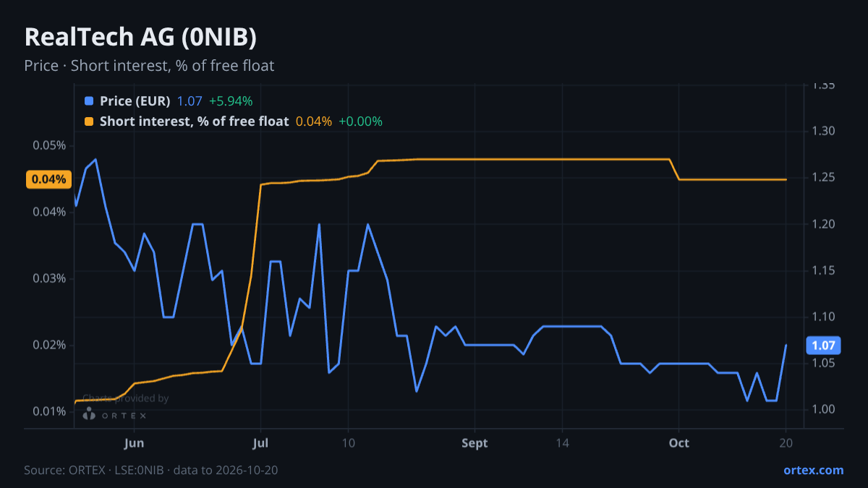This screenshot has width=868, height=488.
Task: Click the 0.05% left axis label
Action: [49, 145]
